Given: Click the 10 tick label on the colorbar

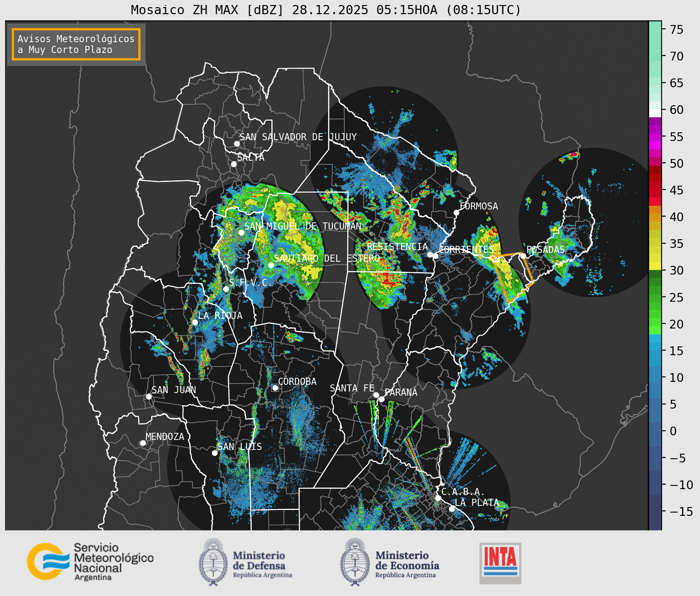Looking at the screenshot, I should (677, 378).
